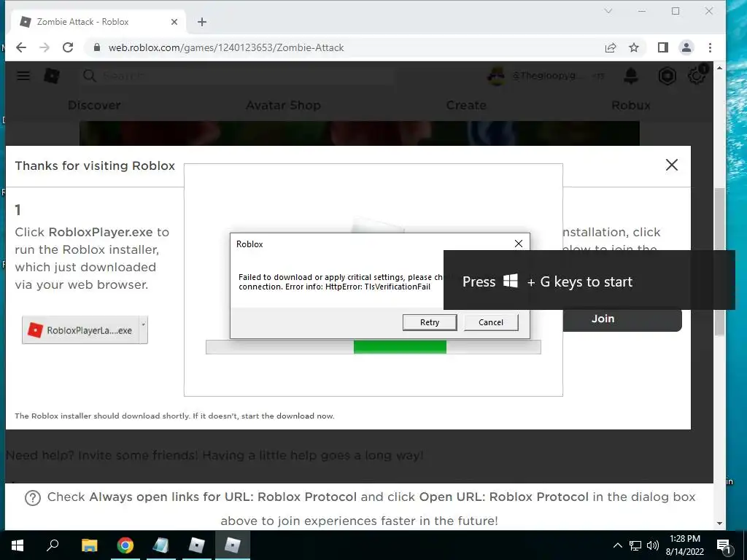Click the Roblox logo home icon
Screen dimensions: 747x560
[x=52, y=76]
